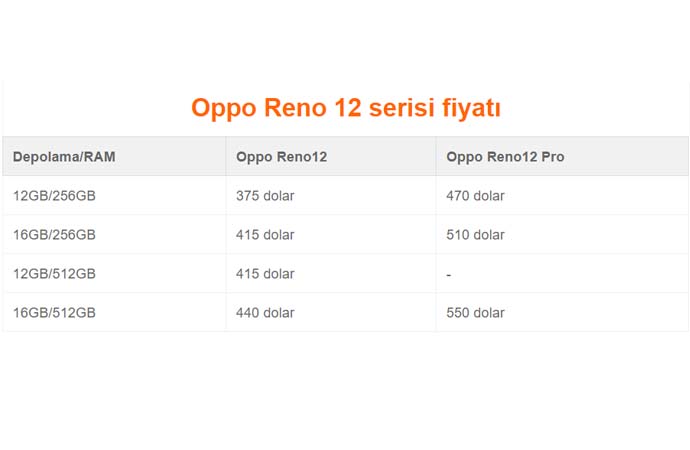Click the 16GB/256GB storage cell

(54, 235)
